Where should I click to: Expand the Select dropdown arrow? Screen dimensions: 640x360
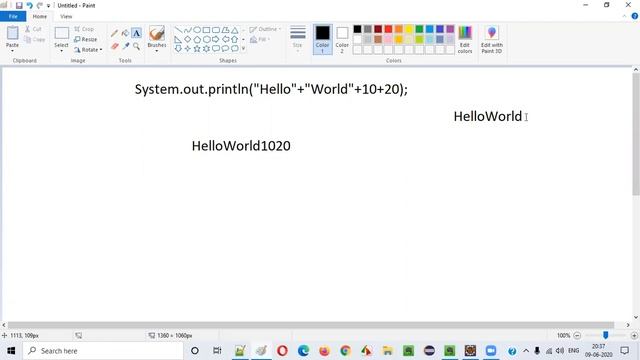click(61, 51)
